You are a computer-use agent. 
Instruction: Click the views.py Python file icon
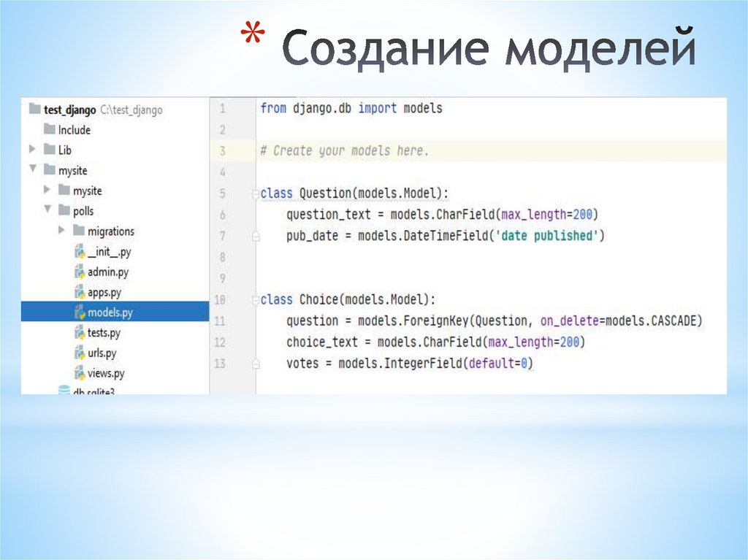point(80,373)
